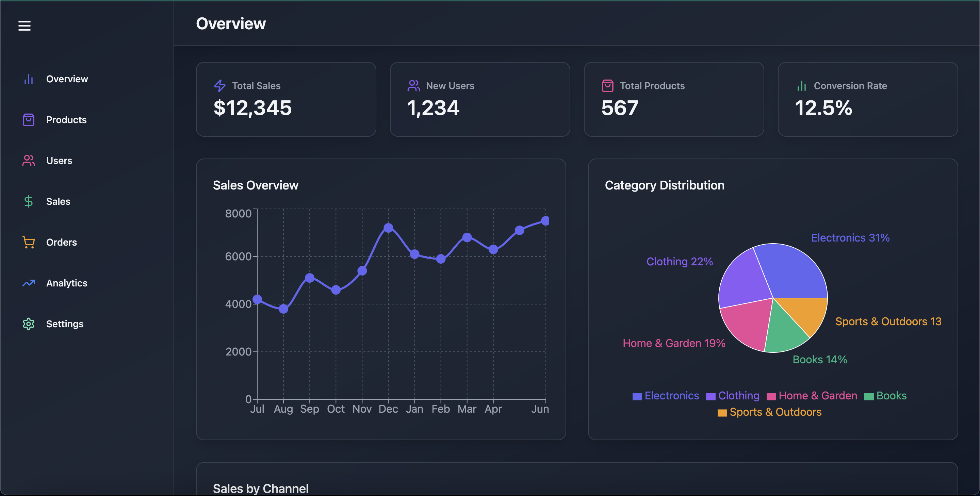The height and width of the screenshot is (496, 980).
Task: Click the Electronics legend color swatch
Action: click(637, 396)
